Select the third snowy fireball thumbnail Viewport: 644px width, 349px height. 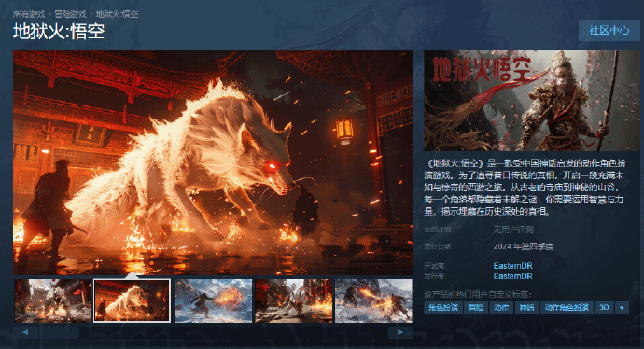click(x=214, y=301)
